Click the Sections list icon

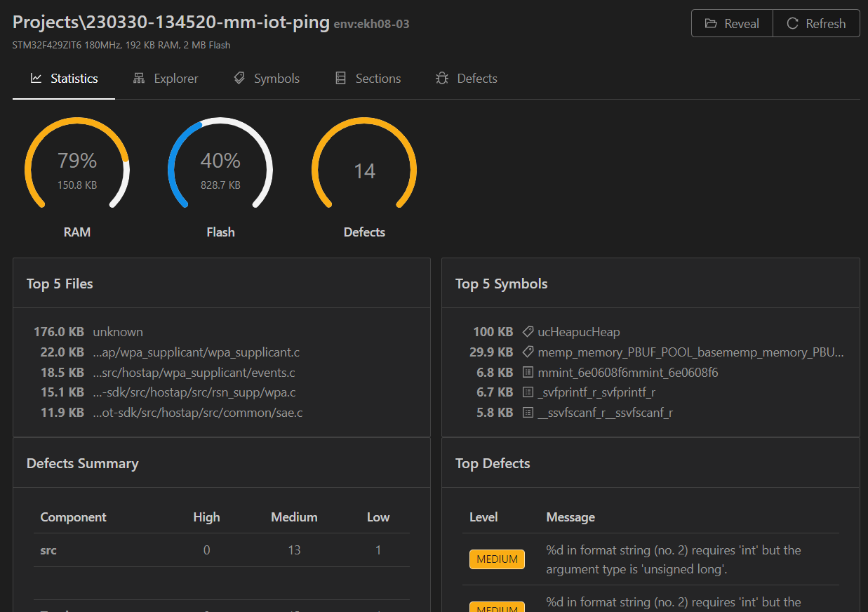(x=341, y=79)
